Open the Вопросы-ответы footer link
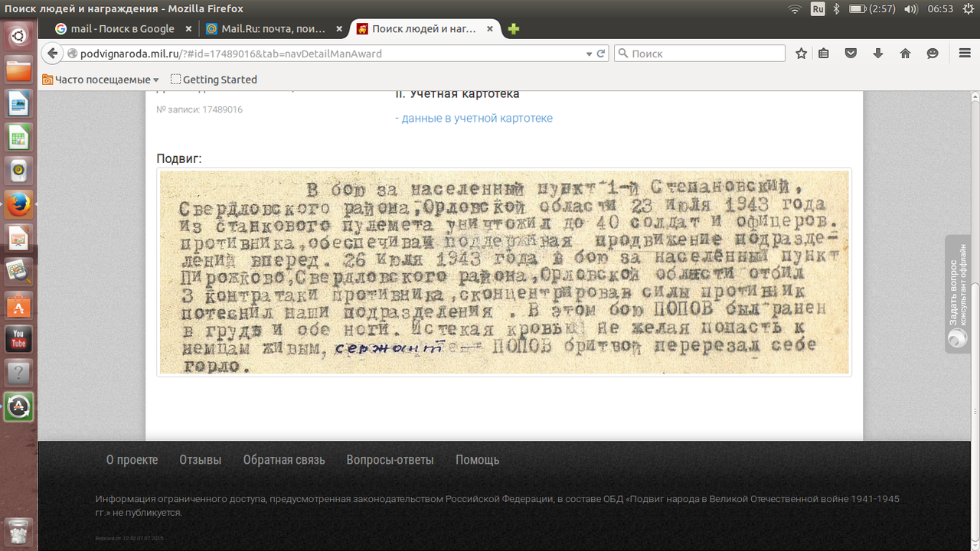The image size is (980, 551). (x=390, y=460)
